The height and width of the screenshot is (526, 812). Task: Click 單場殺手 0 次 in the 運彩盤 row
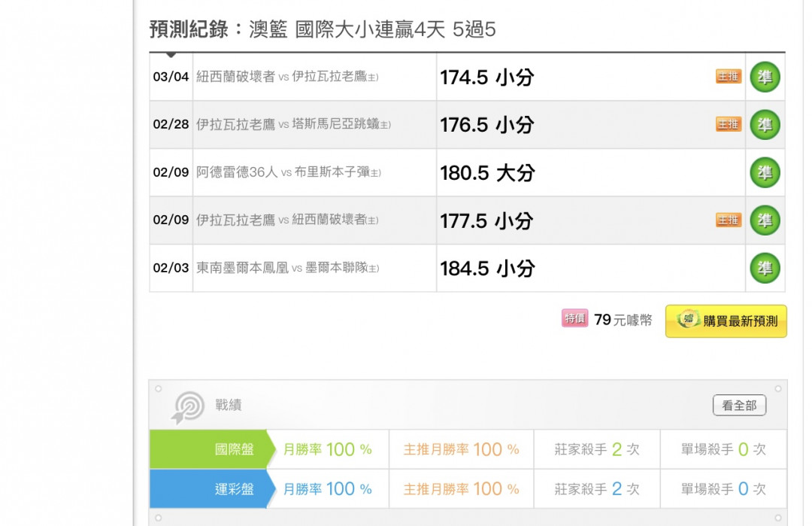(723, 488)
